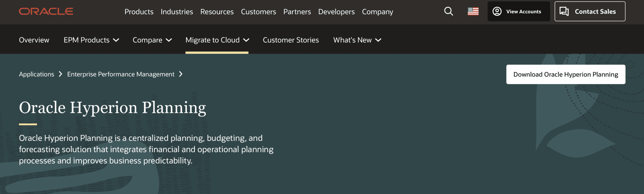This screenshot has height=194, width=644.
Task: Click the Oracle Hyperion Planning heading
Action: 112,108
